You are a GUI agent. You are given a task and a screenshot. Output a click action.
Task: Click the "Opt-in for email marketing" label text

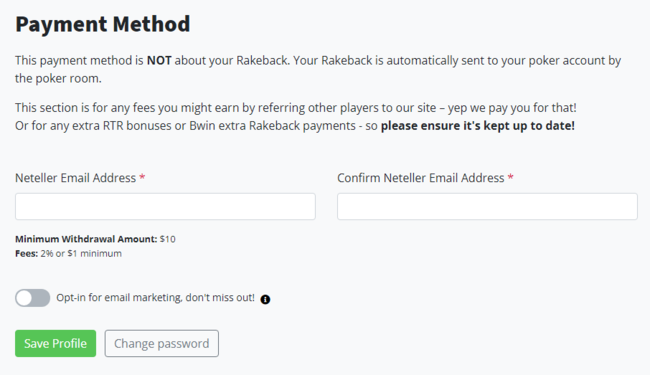(155, 298)
